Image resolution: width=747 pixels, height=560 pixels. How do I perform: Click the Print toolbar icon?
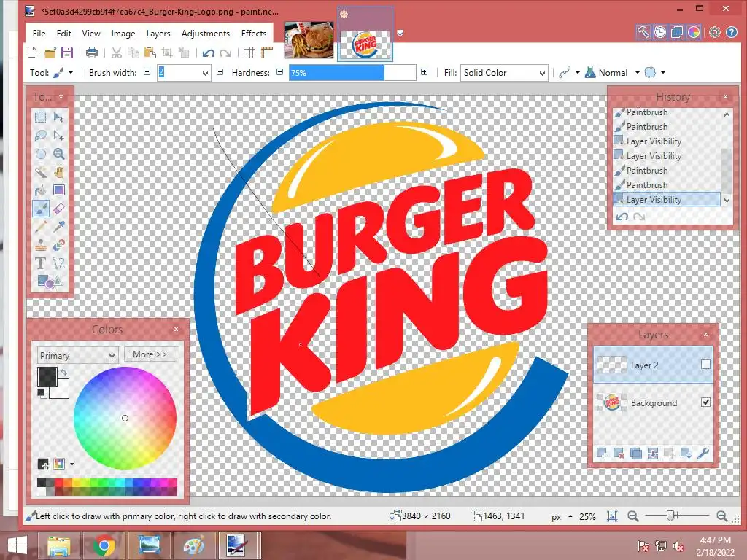coord(91,52)
